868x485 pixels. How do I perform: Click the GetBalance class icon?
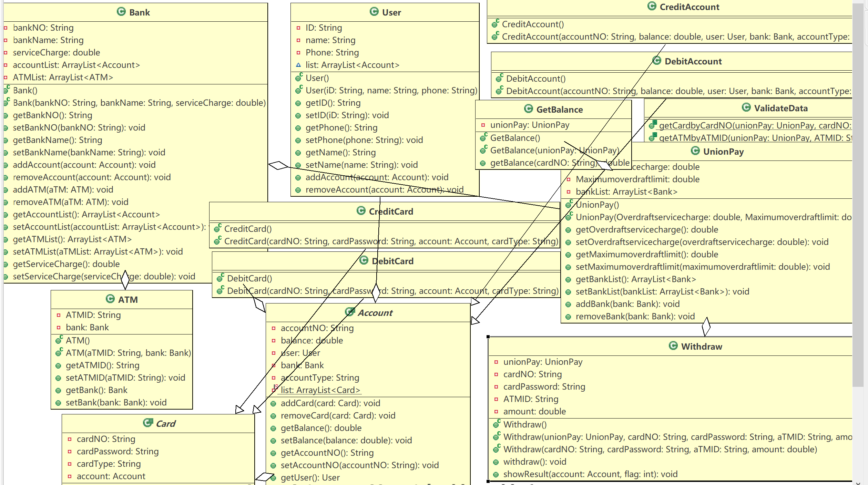pos(528,109)
